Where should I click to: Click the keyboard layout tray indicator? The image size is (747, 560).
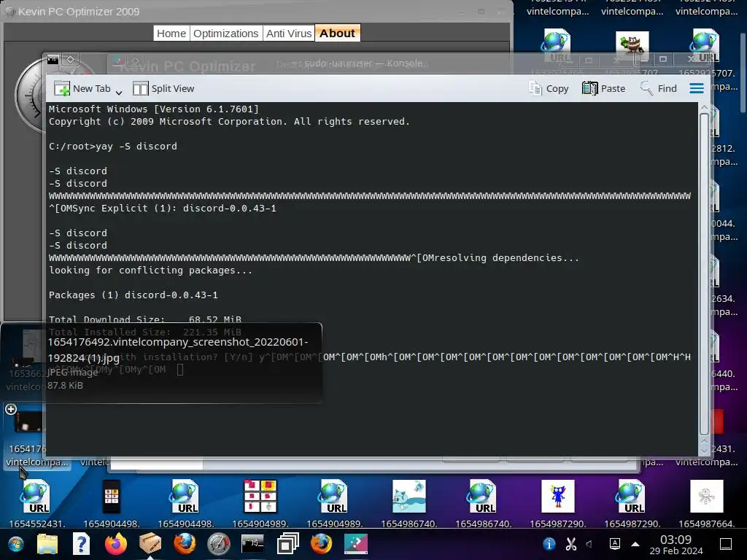(614, 544)
